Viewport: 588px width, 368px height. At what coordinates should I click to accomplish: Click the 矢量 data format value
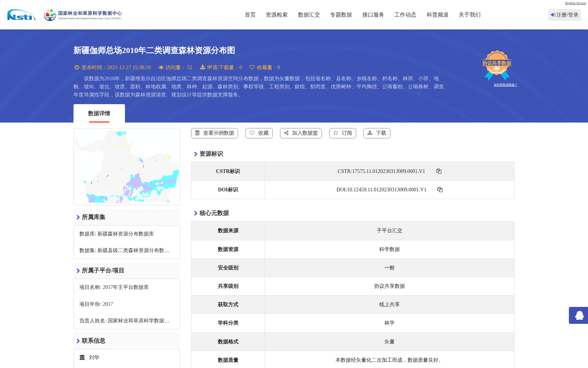(390, 342)
